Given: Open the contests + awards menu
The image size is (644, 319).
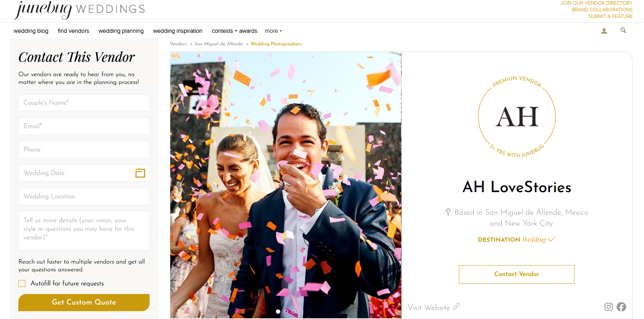Looking at the screenshot, I should click(x=234, y=31).
